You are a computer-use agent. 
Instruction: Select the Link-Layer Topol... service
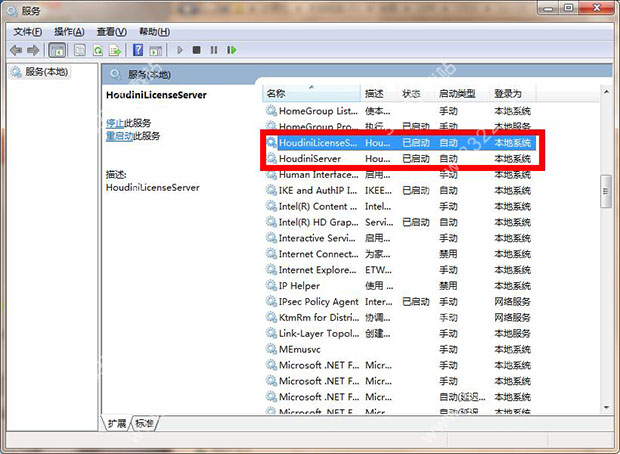(400, 333)
